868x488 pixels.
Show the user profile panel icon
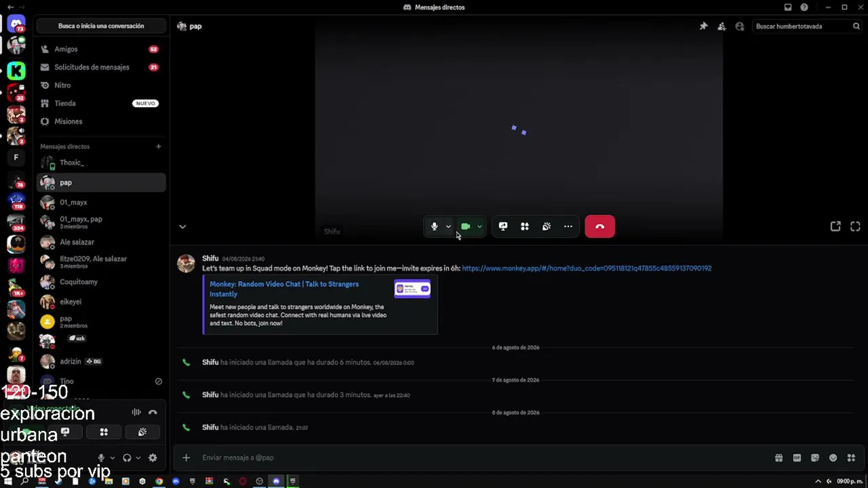740,26
